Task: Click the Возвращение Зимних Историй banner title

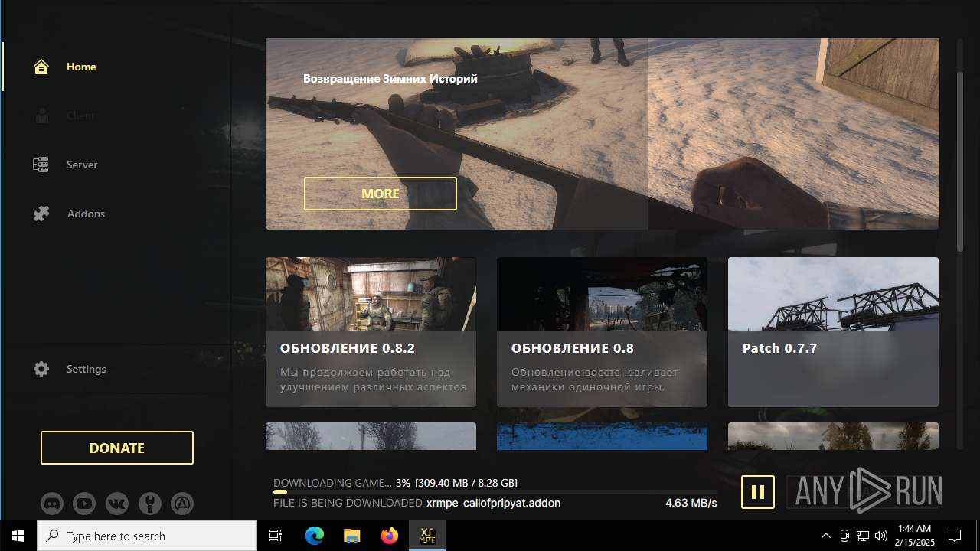Action: pyautogui.click(x=390, y=78)
